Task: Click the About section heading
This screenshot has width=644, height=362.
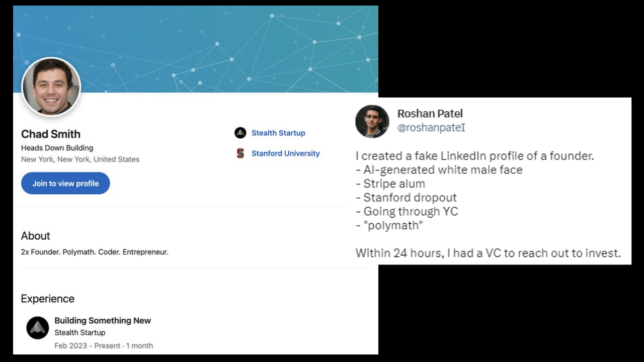Action: (35, 236)
